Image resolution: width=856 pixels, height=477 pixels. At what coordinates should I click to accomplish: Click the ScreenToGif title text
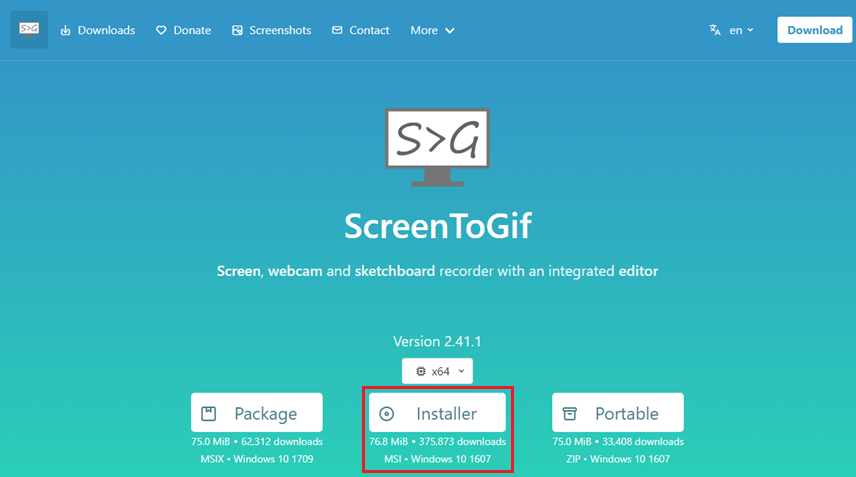tap(438, 226)
